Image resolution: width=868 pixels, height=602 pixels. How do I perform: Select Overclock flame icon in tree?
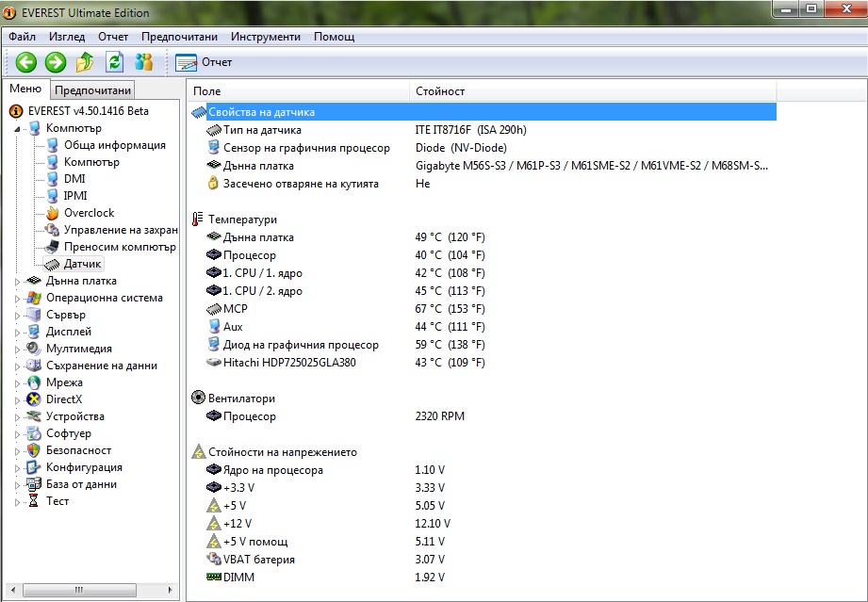[x=54, y=213]
